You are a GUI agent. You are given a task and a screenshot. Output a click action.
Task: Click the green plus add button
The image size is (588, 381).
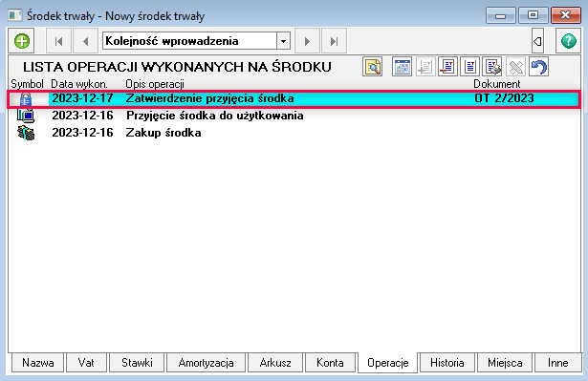coord(22,41)
